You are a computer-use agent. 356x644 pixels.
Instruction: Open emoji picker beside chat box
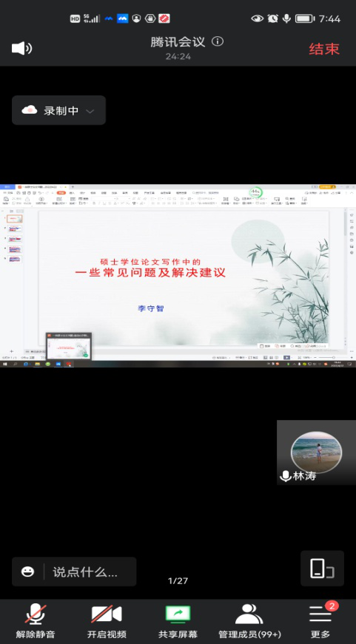[x=28, y=572]
